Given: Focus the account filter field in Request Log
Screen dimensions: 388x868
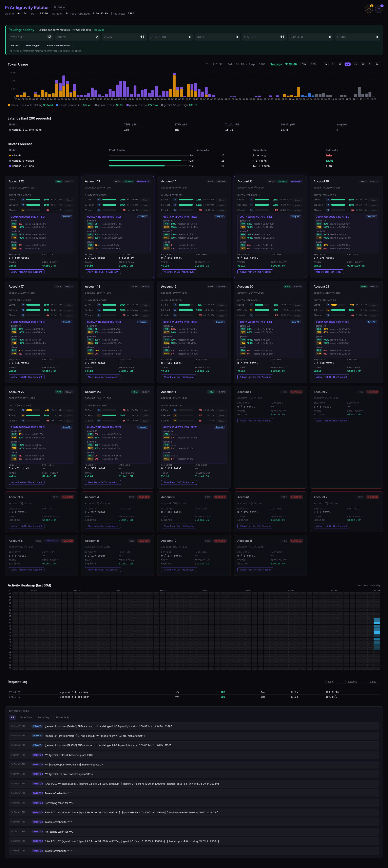Looking at the screenshot, I should [357, 682].
